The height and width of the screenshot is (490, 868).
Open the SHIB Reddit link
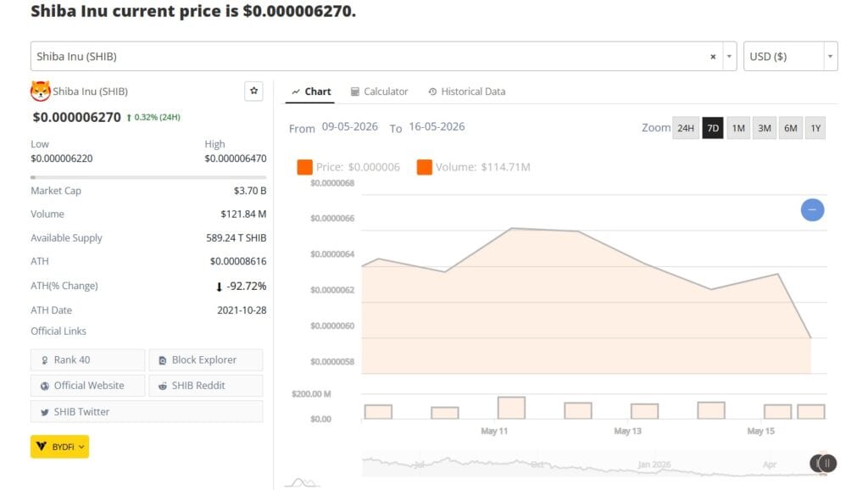(205, 386)
